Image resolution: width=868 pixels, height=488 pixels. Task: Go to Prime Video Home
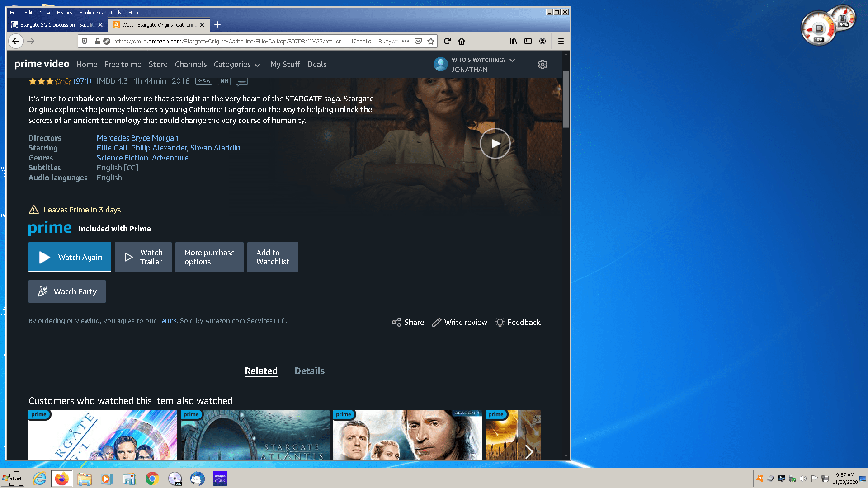[86, 65]
